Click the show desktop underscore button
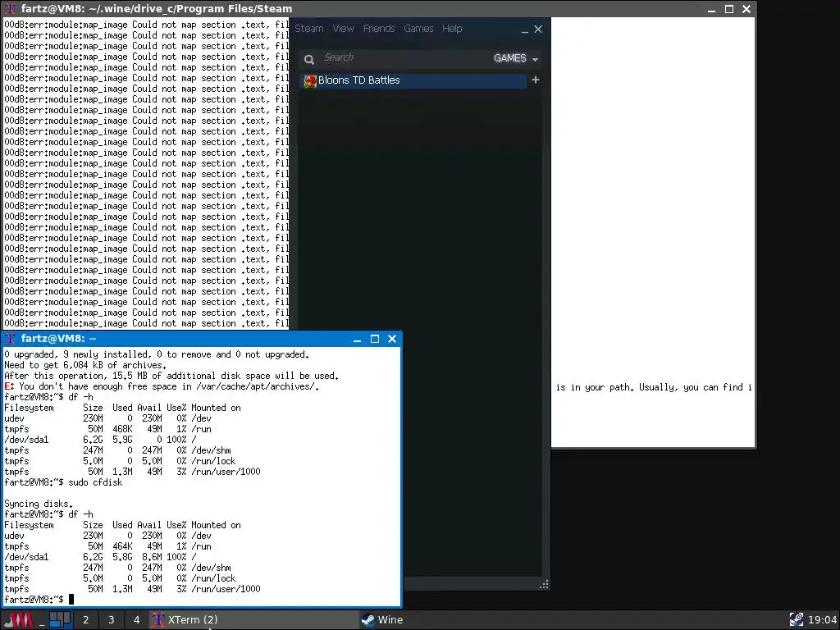 tap(41, 620)
